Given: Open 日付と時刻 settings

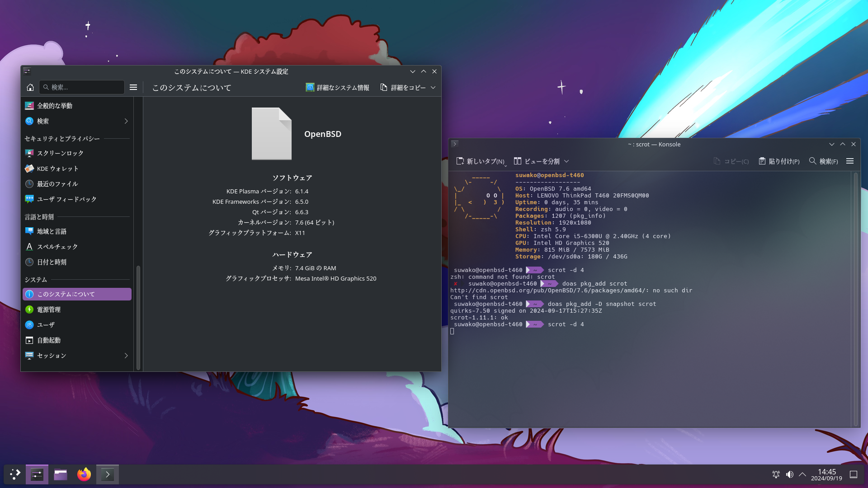Looking at the screenshot, I should [x=52, y=262].
